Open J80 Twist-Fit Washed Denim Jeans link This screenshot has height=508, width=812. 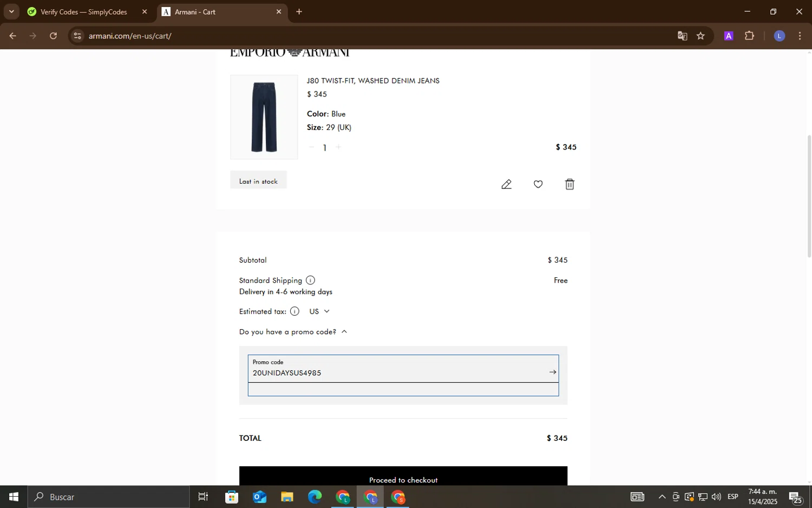pos(373,81)
